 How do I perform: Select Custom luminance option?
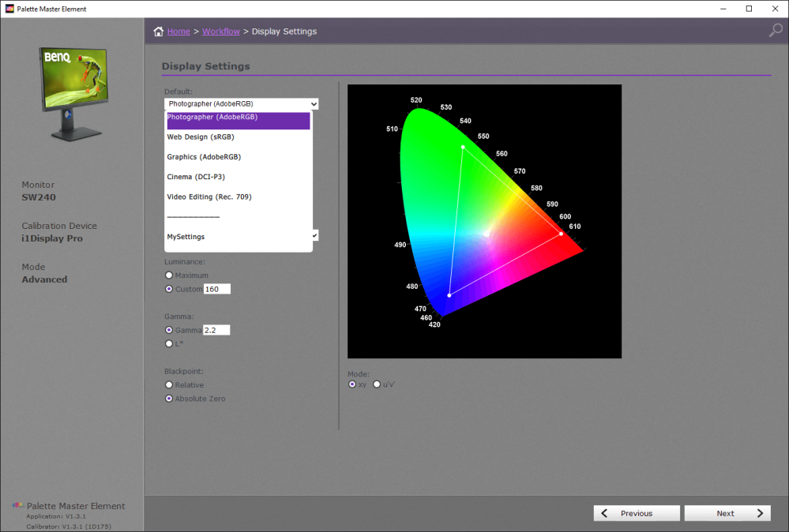coord(169,289)
